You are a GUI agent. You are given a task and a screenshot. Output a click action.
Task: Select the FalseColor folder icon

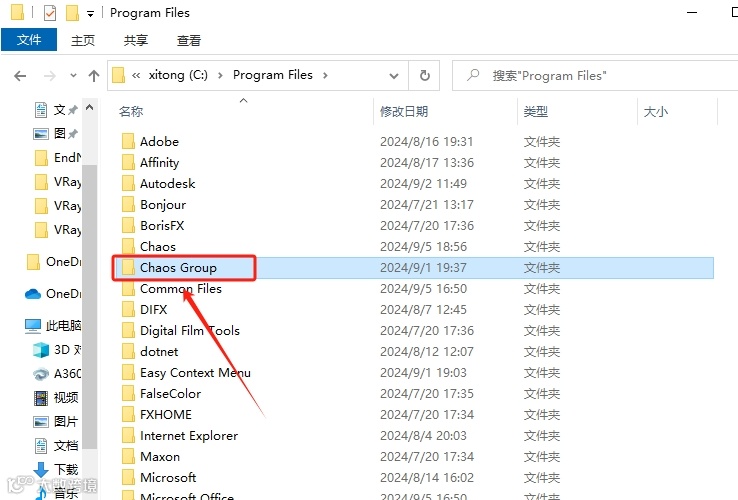click(x=128, y=394)
